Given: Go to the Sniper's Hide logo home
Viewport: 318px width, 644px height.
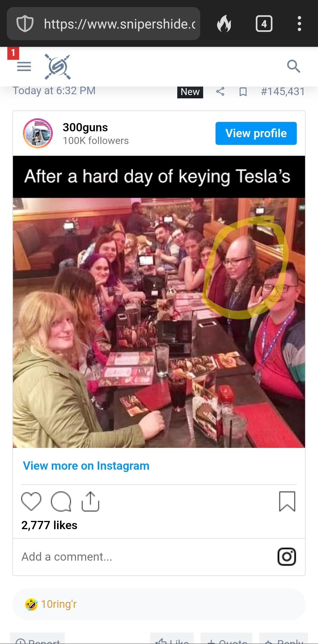Looking at the screenshot, I should pyautogui.click(x=58, y=67).
